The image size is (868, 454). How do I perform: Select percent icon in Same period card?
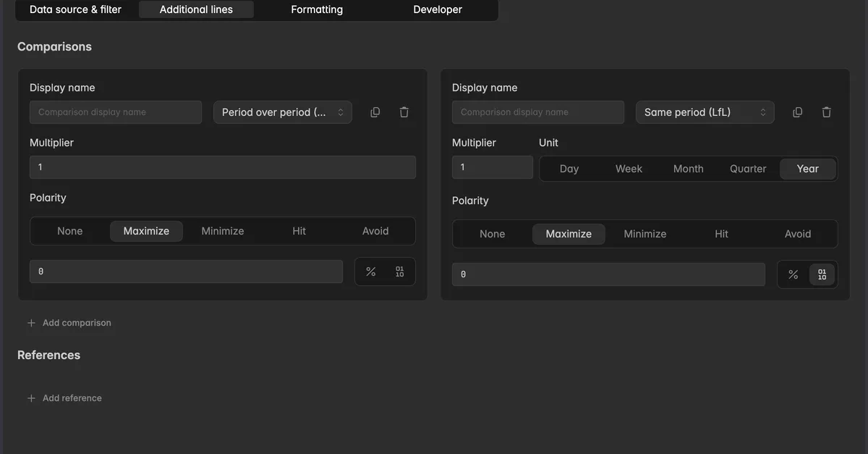point(793,274)
